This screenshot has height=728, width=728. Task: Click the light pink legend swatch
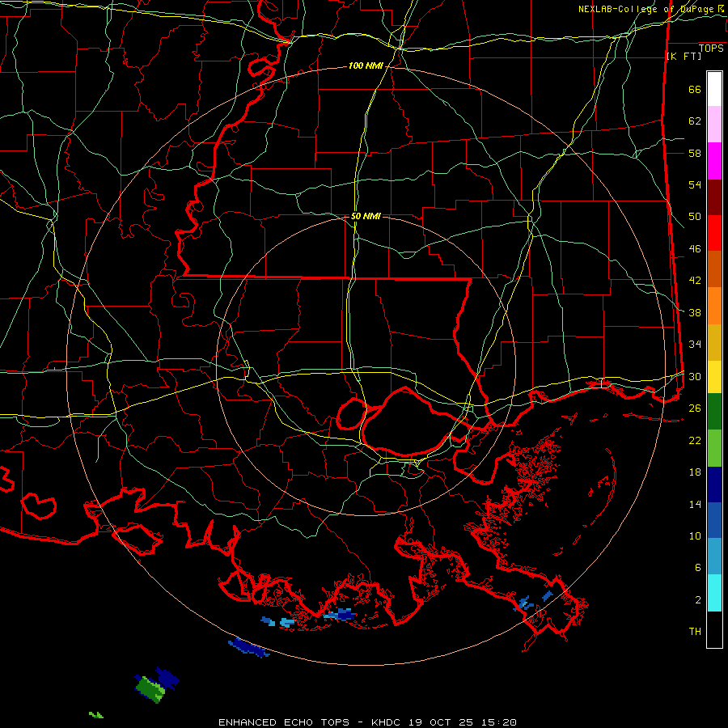click(714, 125)
